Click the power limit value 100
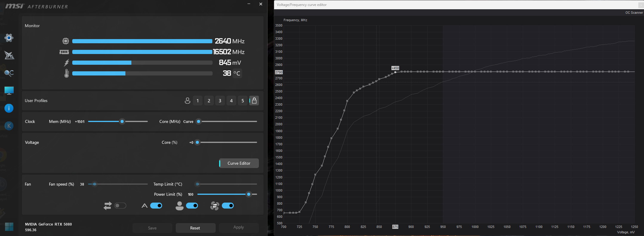 (x=190, y=195)
